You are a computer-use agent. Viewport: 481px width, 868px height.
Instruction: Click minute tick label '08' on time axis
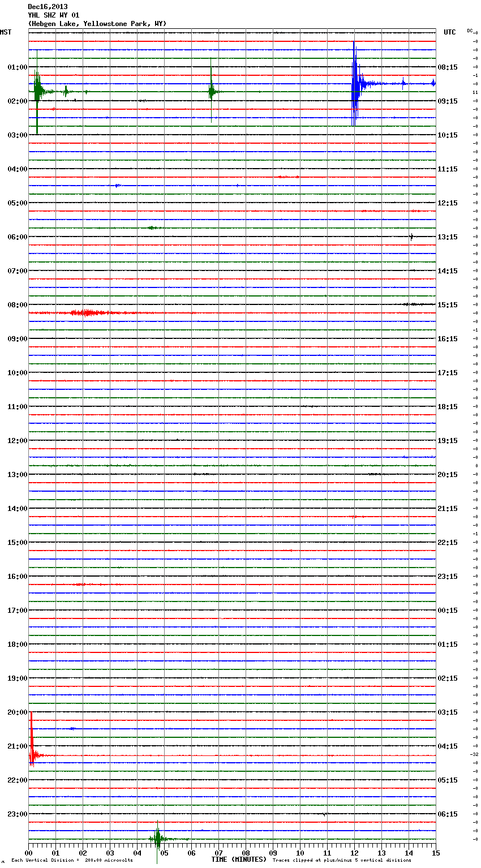(x=246, y=853)
